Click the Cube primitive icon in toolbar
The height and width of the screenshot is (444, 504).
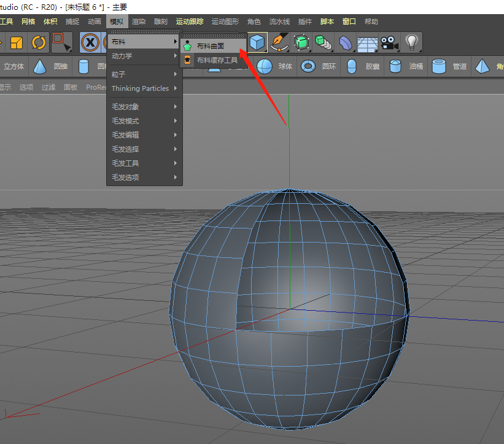258,42
